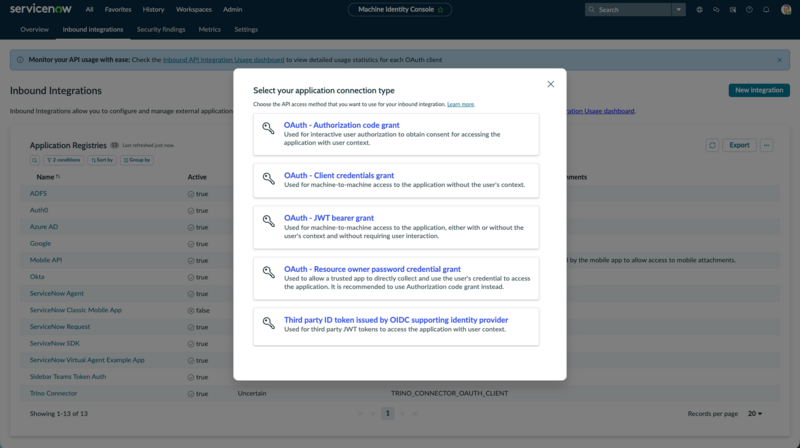Select Resource owner password credential grant
The width and height of the screenshot is (800, 448).
click(x=396, y=278)
